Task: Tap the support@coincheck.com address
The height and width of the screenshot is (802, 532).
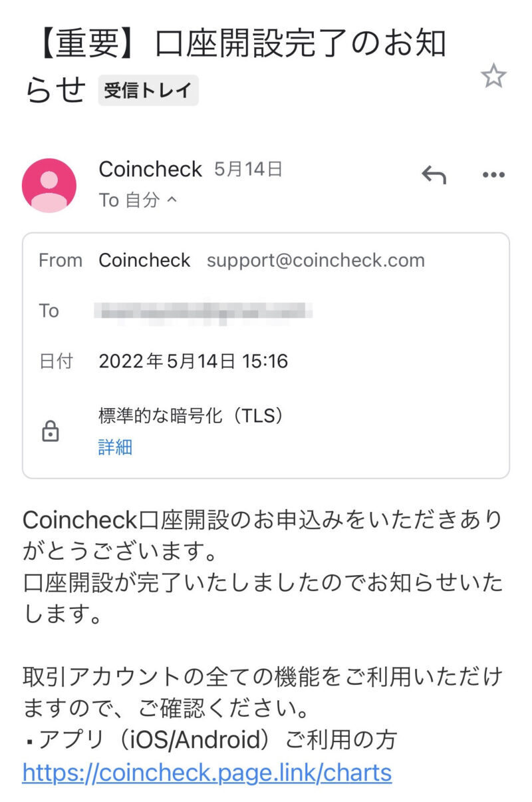Action: tap(316, 260)
